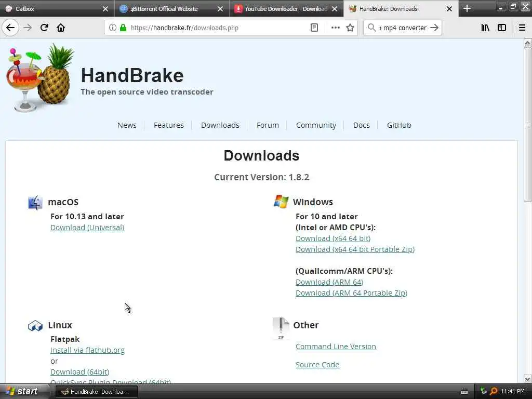Open a new tab with plus

[x=467, y=8]
